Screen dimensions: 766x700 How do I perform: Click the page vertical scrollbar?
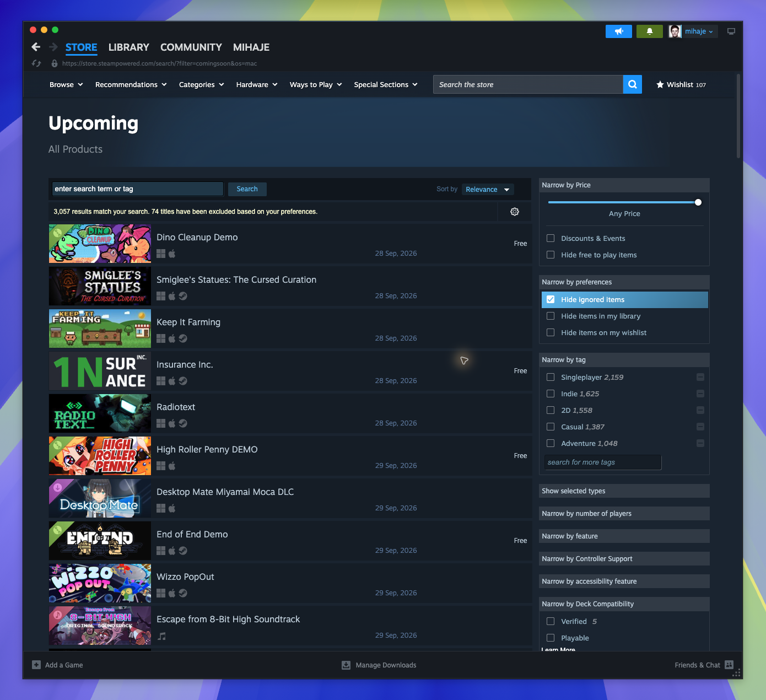coord(738,116)
